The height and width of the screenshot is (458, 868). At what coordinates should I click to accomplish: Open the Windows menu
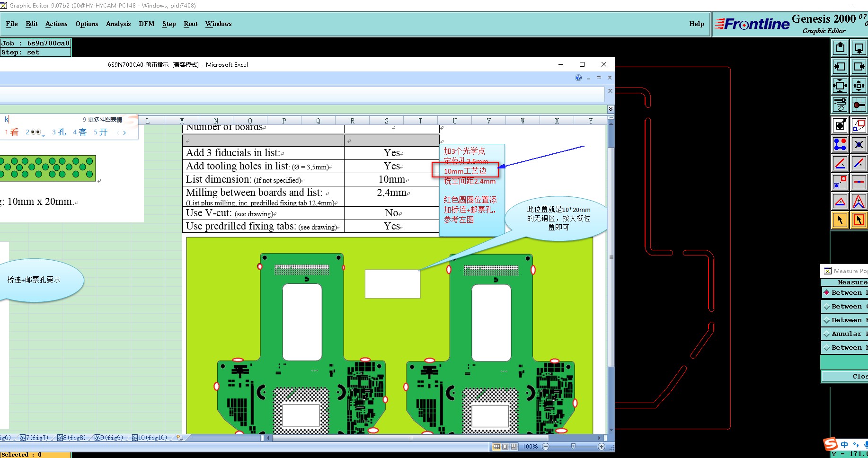[219, 24]
